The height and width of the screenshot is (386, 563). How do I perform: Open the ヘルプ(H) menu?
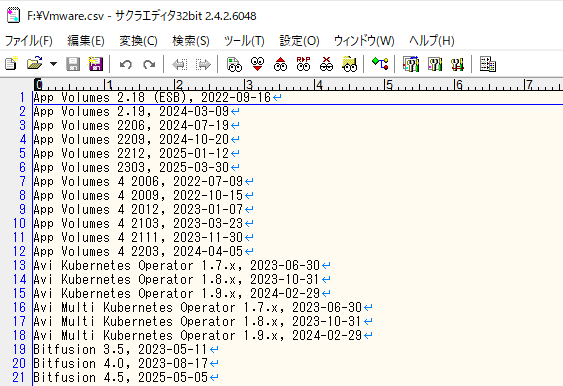coord(432,41)
